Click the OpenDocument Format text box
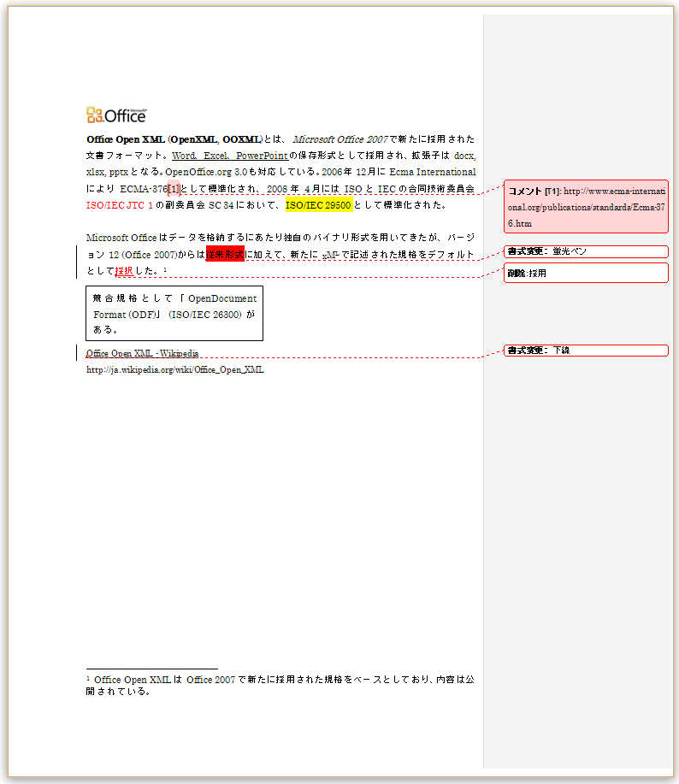The height and width of the screenshot is (784, 679). coord(174,314)
